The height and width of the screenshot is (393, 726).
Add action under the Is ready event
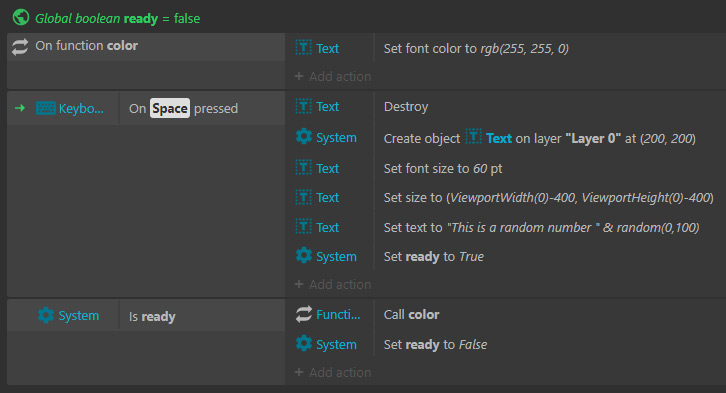333,372
